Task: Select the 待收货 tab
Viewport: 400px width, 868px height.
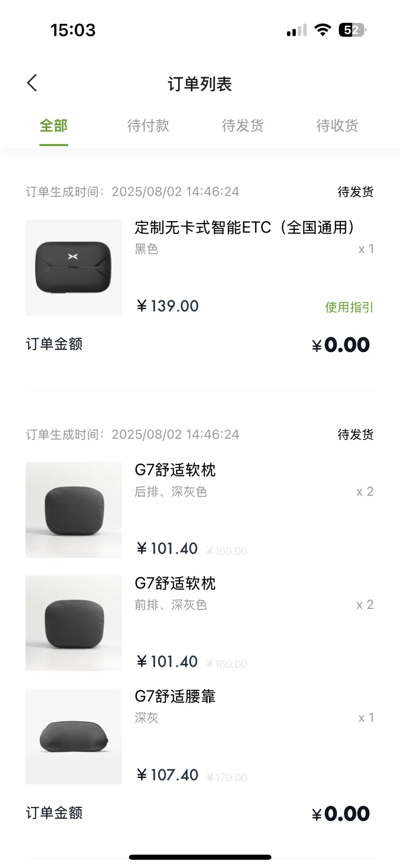Action: tap(337, 126)
